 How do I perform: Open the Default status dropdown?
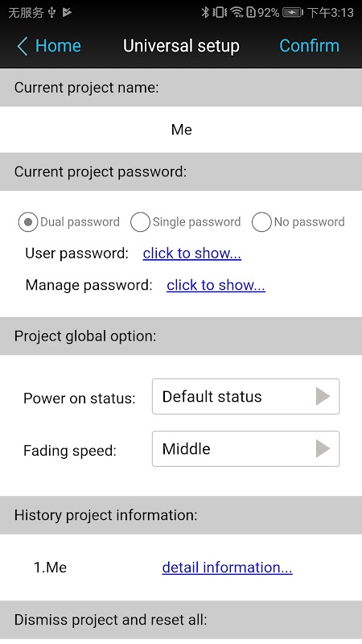tap(246, 396)
